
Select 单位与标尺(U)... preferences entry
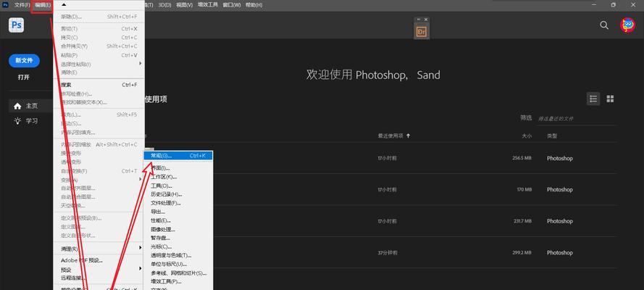click(x=177, y=264)
